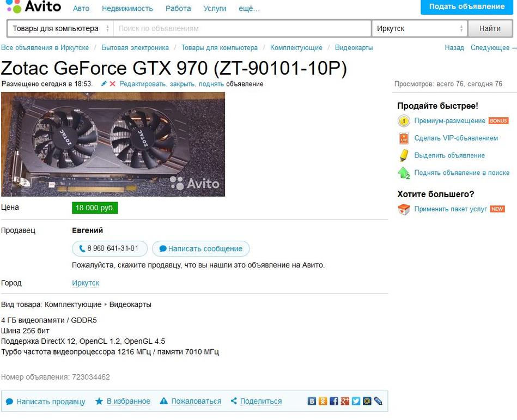Open the Услуги section
Screen dimensions: 517x420
pos(215,9)
